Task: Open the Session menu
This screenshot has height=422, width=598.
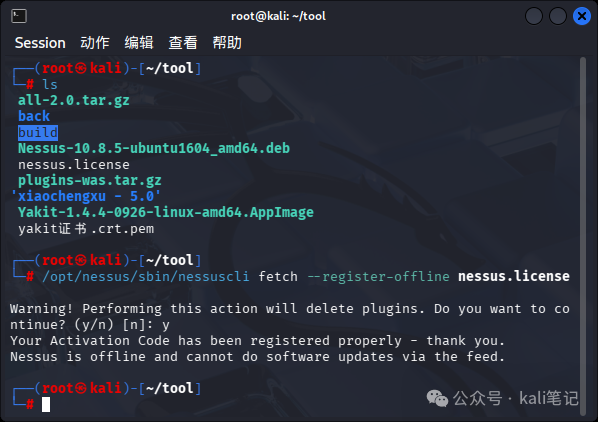Action: click(x=40, y=43)
